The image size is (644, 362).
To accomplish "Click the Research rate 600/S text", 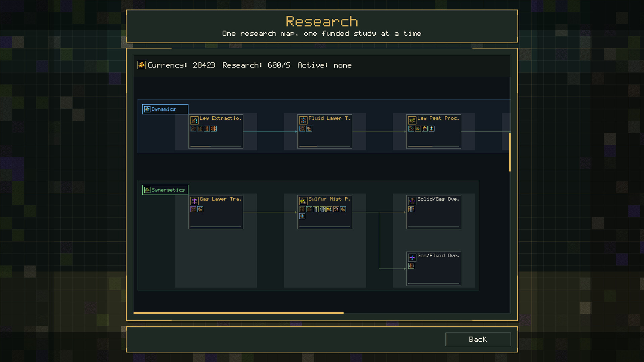I will pyautogui.click(x=257, y=65).
